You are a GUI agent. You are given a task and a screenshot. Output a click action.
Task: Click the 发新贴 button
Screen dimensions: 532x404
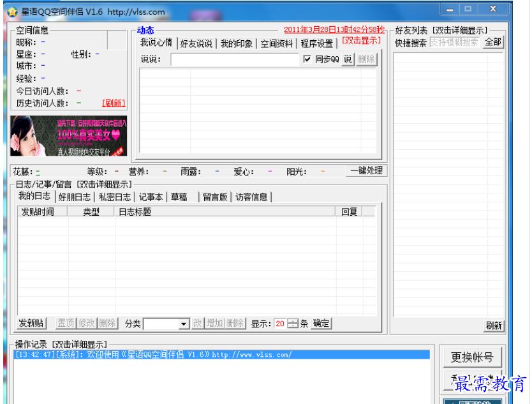point(31,323)
